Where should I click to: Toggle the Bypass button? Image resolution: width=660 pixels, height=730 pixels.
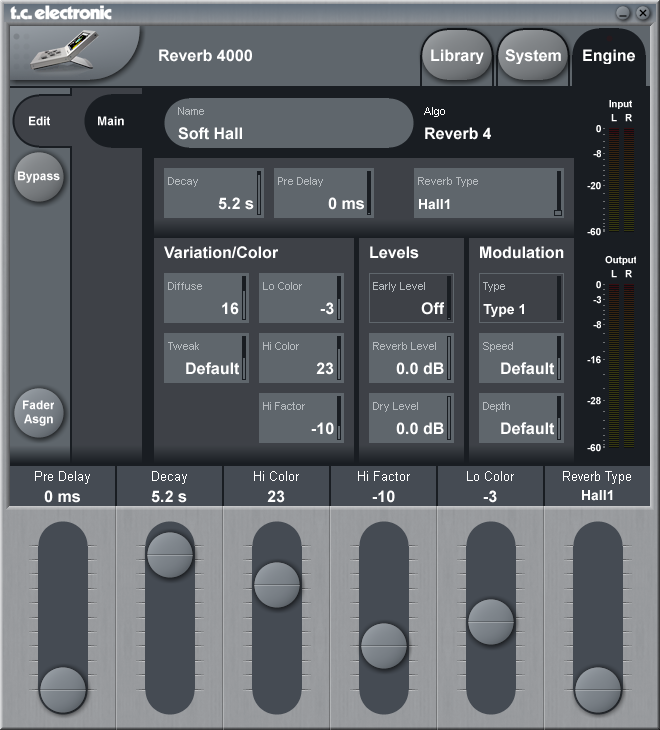coord(39,176)
